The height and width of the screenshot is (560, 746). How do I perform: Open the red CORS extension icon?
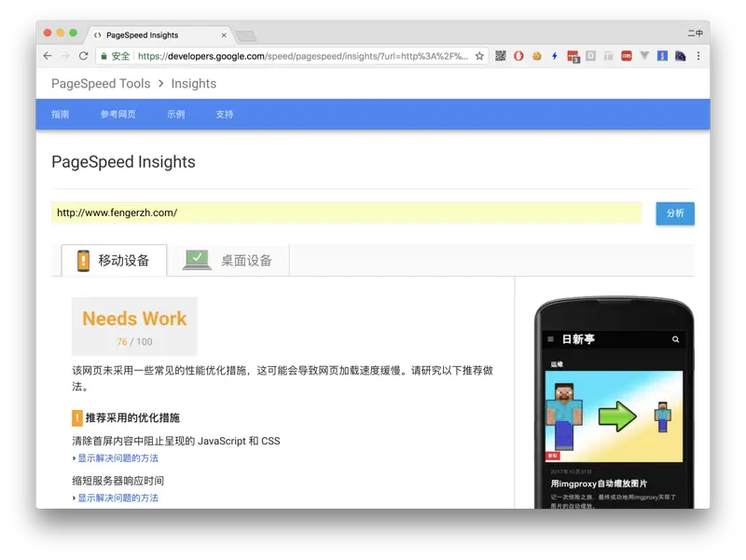tap(627, 56)
